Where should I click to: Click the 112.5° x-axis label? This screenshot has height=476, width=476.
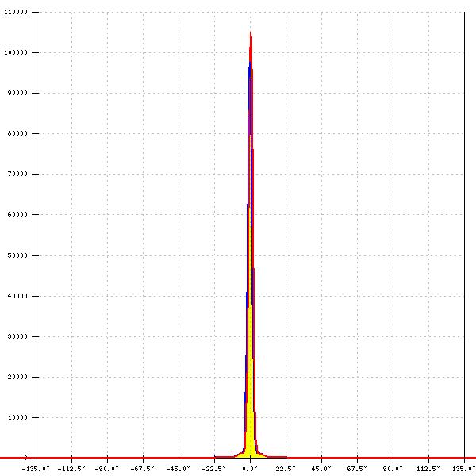coord(428,469)
